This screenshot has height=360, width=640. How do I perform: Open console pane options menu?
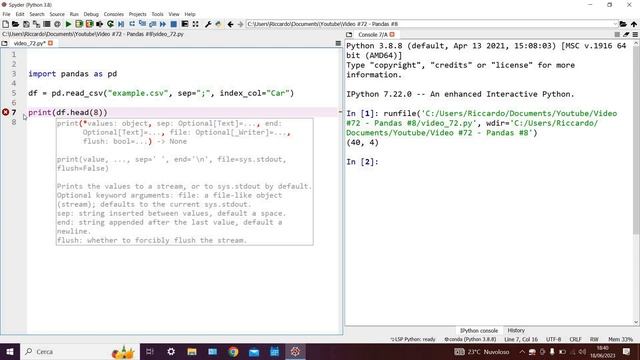pos(635,35)
